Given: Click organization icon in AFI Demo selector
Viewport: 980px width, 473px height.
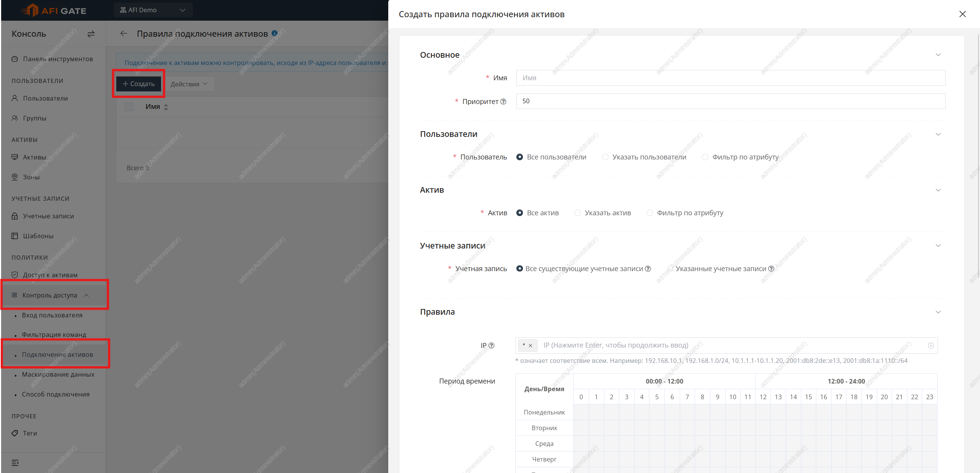Looking at the screenshot, I should click(123, 10).
